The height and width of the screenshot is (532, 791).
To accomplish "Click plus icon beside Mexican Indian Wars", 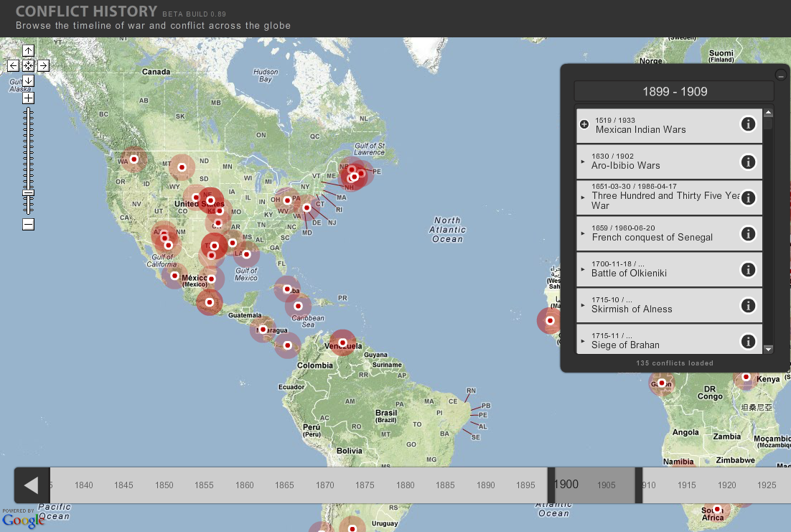I will tap(584, 124).
